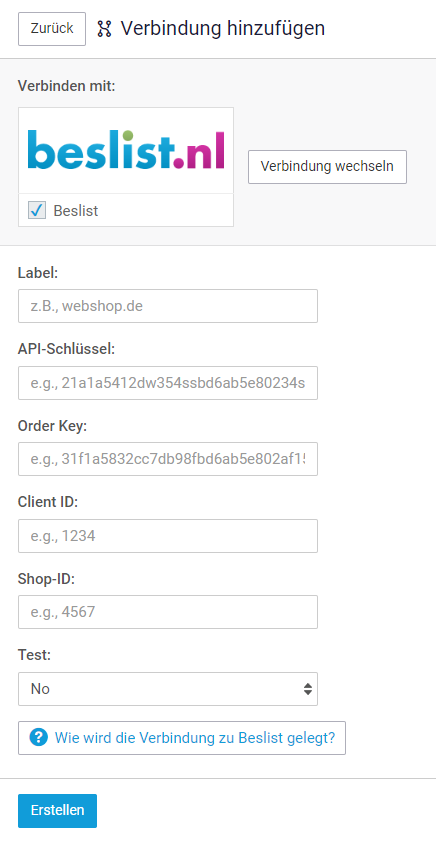Select the Order Key text box
The height and width of the screenshot is (841, 436).
(168, 459)
